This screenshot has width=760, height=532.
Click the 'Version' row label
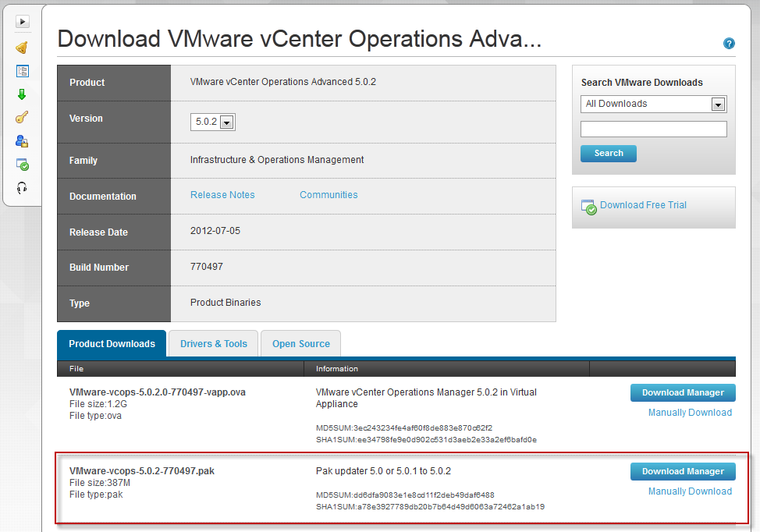[x=86, y=119]
